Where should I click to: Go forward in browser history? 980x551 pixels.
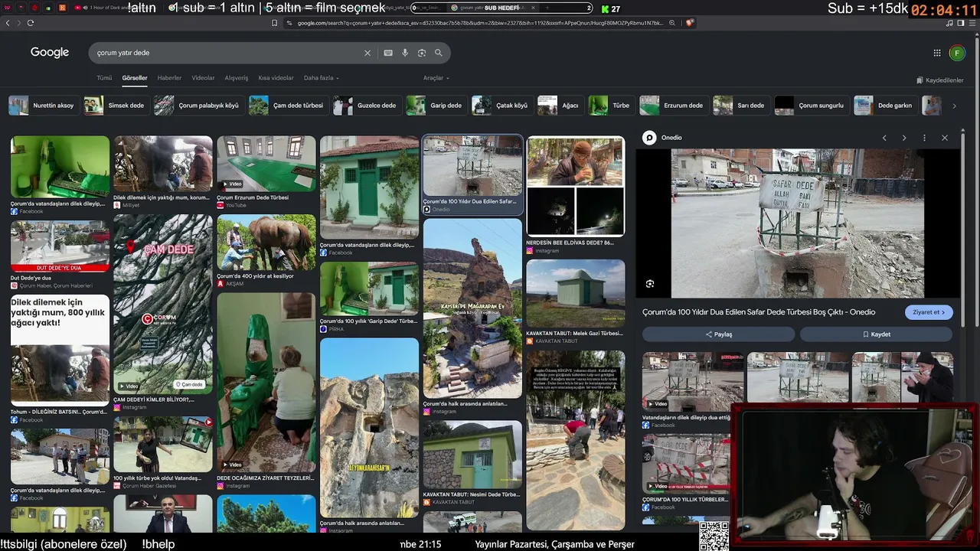click(18, 23)
